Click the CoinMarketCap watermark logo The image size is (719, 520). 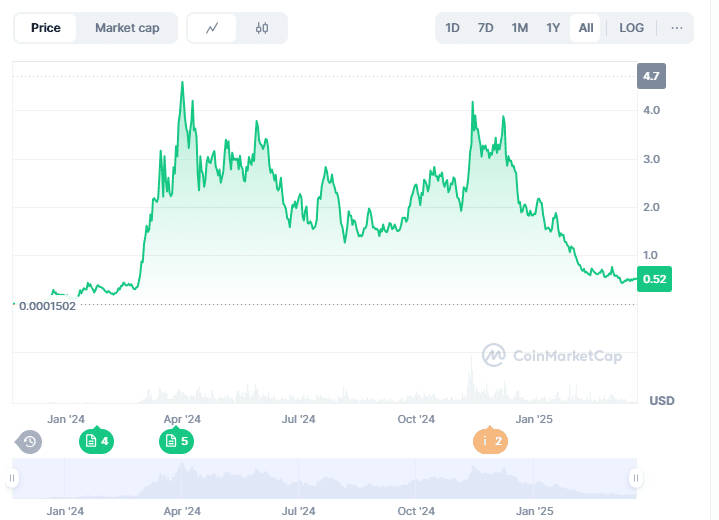[x=552, y=355]
